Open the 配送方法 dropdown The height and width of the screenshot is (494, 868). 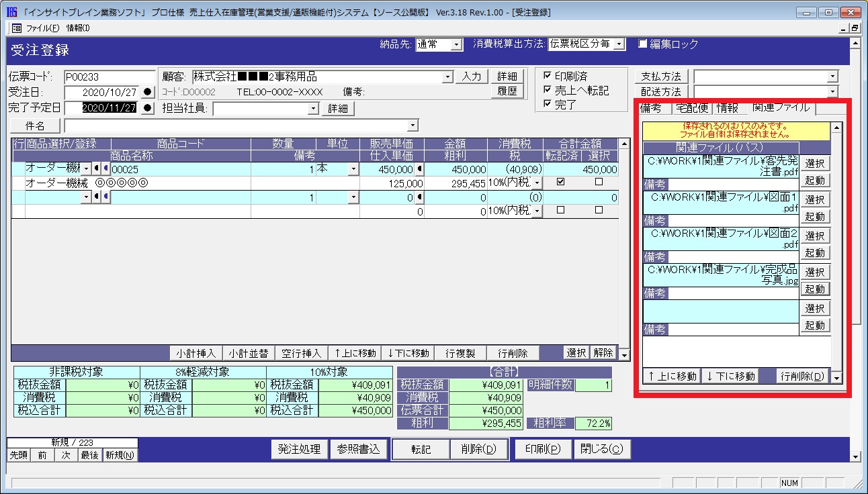coord(833,92)
